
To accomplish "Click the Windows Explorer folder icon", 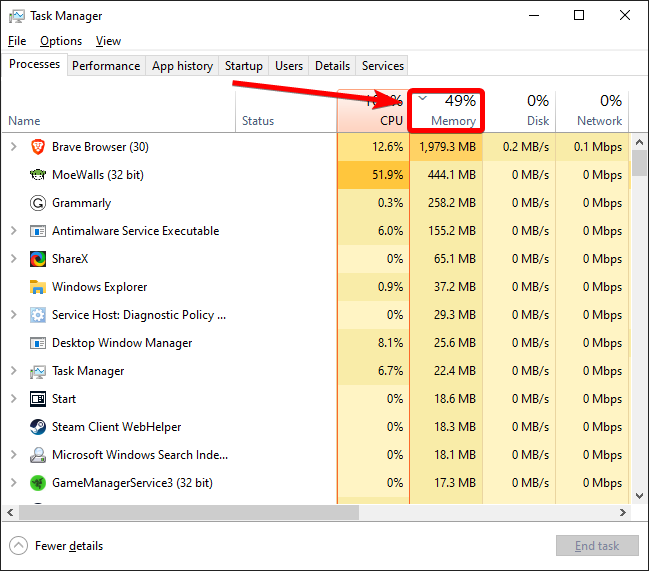I will pos(38,287).
